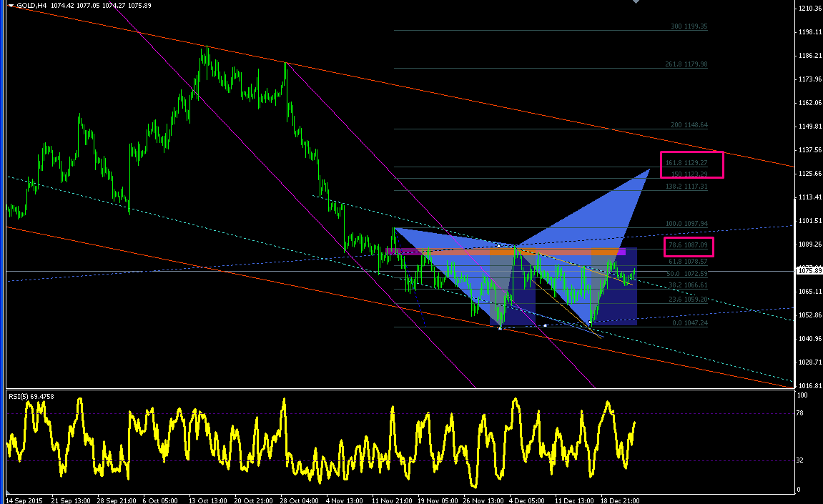Select Fibonacci level label 61.8 1078.57
The image size is (823, 504).
[x=688, y=262]
